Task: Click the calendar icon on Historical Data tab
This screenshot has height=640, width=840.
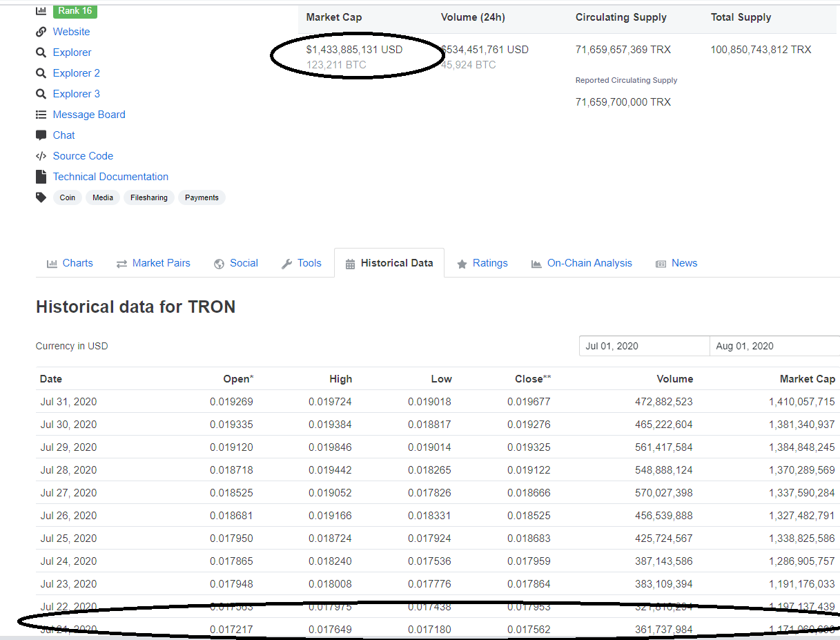Action: (x=350, y=264)
